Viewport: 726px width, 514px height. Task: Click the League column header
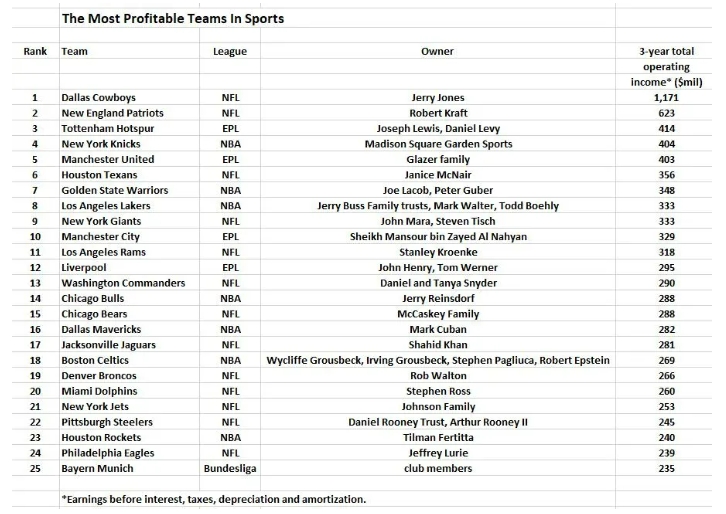(x=230, y=51)
